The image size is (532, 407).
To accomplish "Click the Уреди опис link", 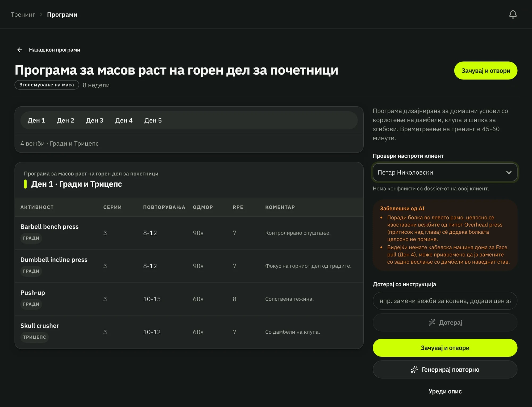I will 445,391.
